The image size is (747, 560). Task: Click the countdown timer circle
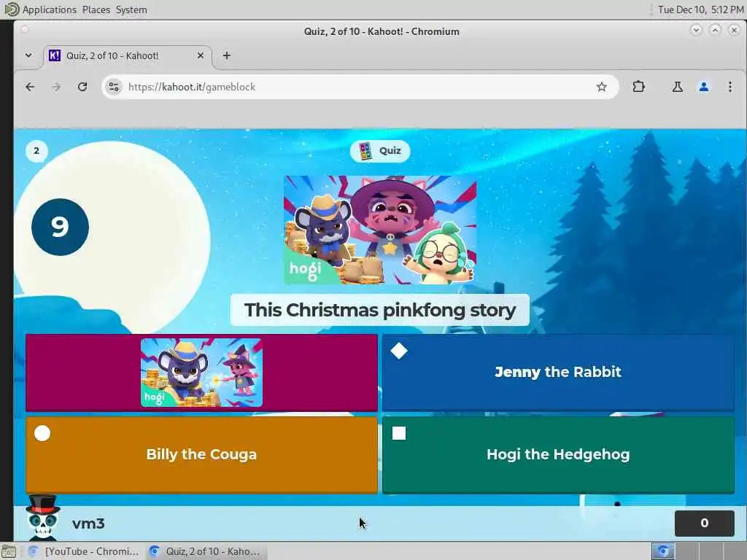(60, 227)
